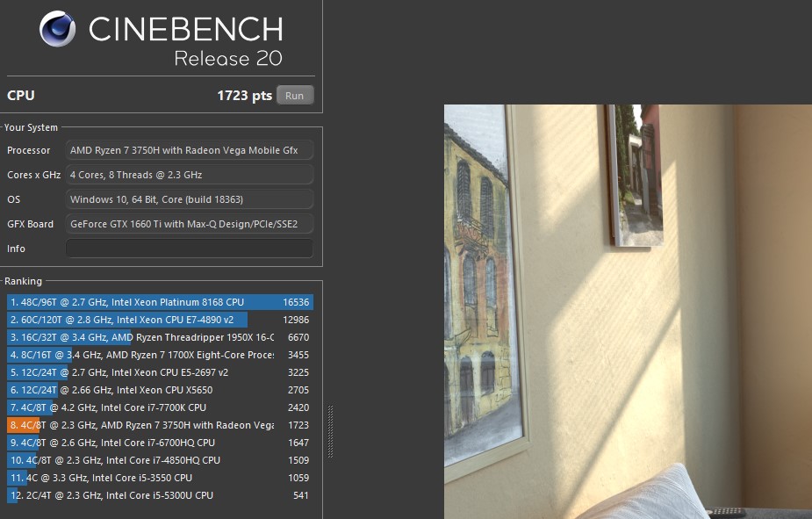This screenshot has height=519, width=812.
Task: Click the Cores x GHz field
Action: [x=190, y=175]
